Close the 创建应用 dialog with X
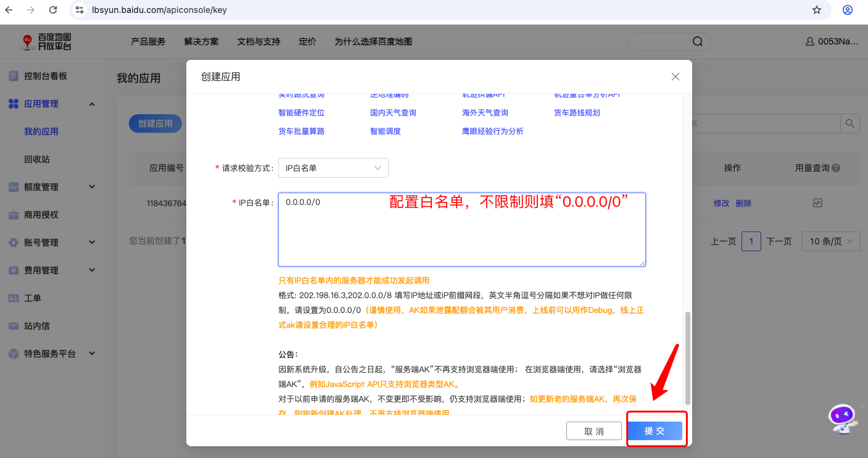The image size is (868, 458). (x=676, y=77)
